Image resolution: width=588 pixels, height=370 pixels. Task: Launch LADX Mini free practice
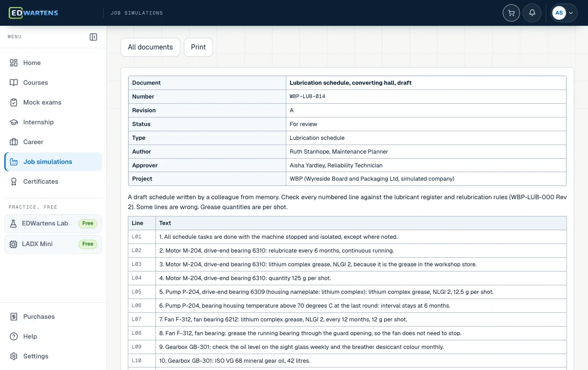[x=53, y=244]
